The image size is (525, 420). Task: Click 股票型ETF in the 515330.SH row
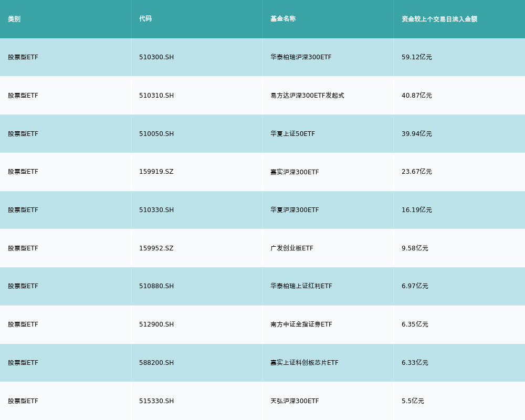click(23, 401)
